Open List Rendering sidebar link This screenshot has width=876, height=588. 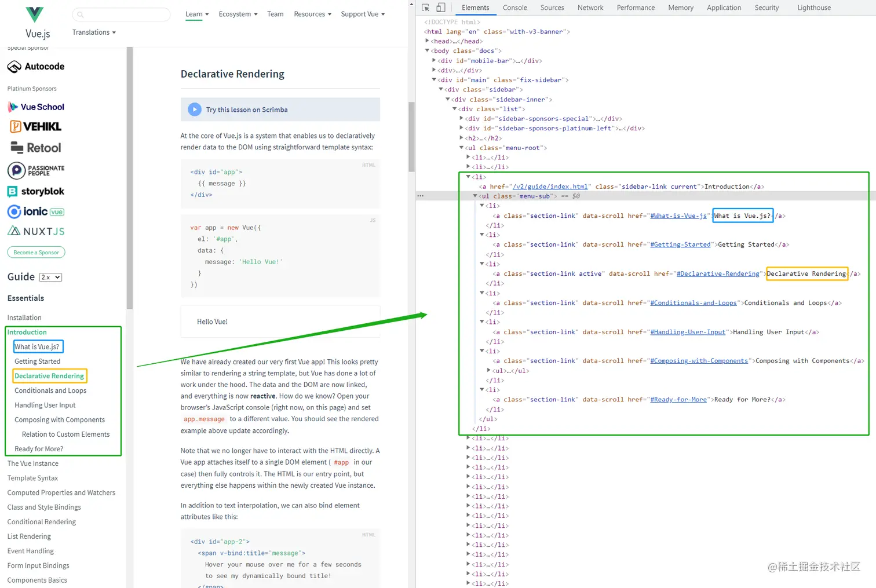29,536
